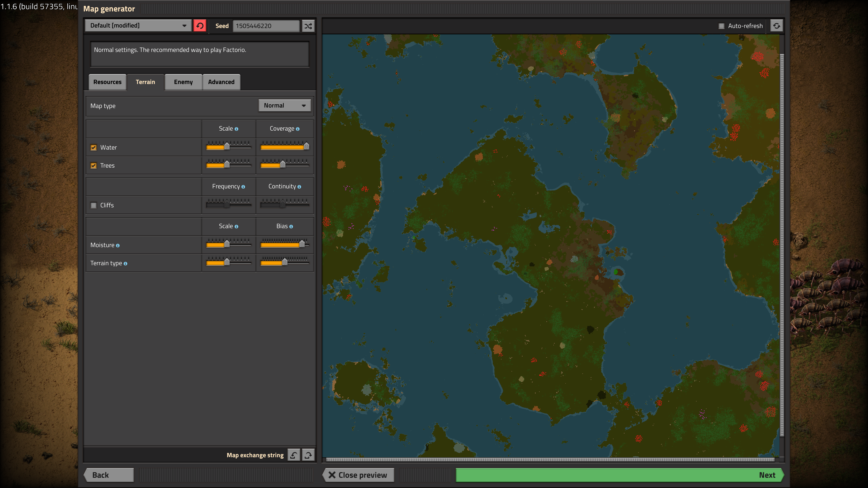Refresh the map preview
The height and width of the screenshot is (488, 868).
(x=776, y=26)
